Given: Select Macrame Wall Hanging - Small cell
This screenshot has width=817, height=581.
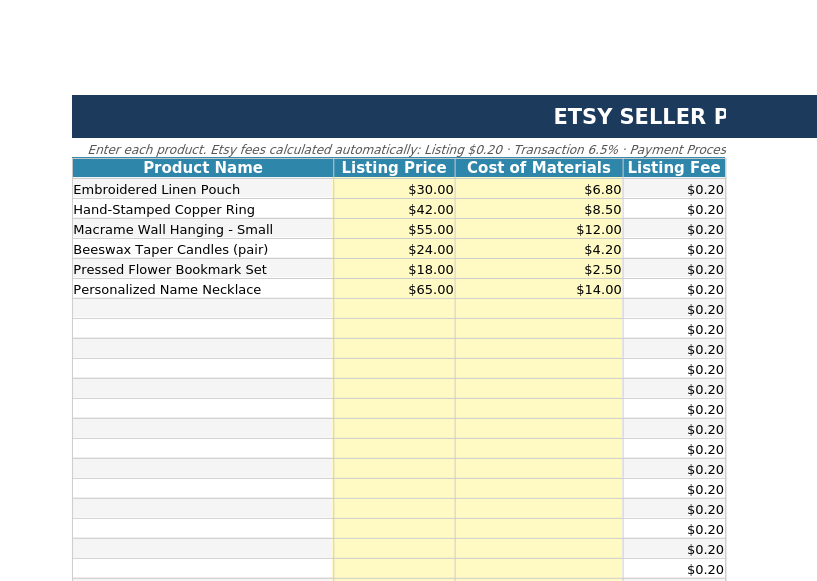Looking at the screenshot, I should [203, 229].
